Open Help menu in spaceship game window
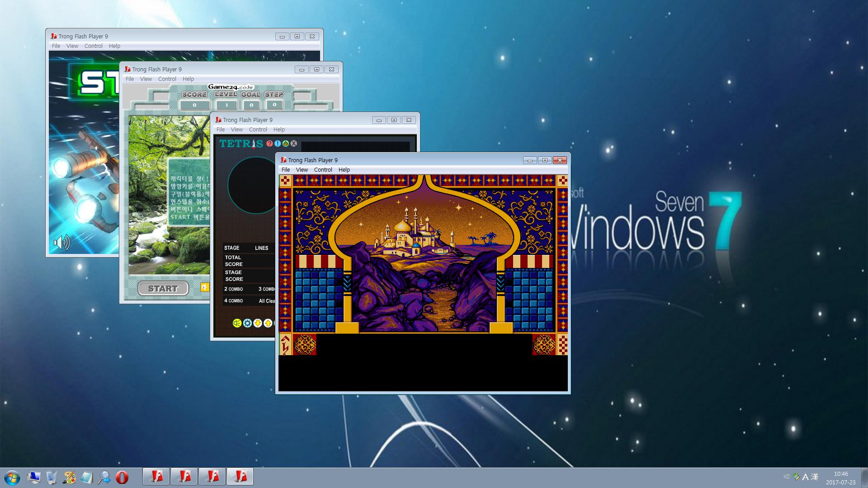Screen dimensions: 868x488 [114, 46]
